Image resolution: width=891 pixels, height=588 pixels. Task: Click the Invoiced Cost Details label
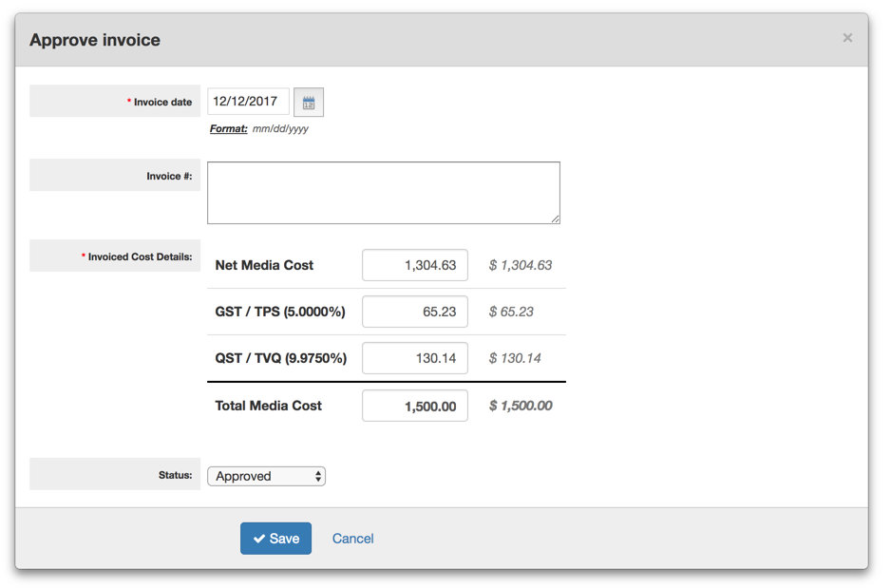coord(140,256)
